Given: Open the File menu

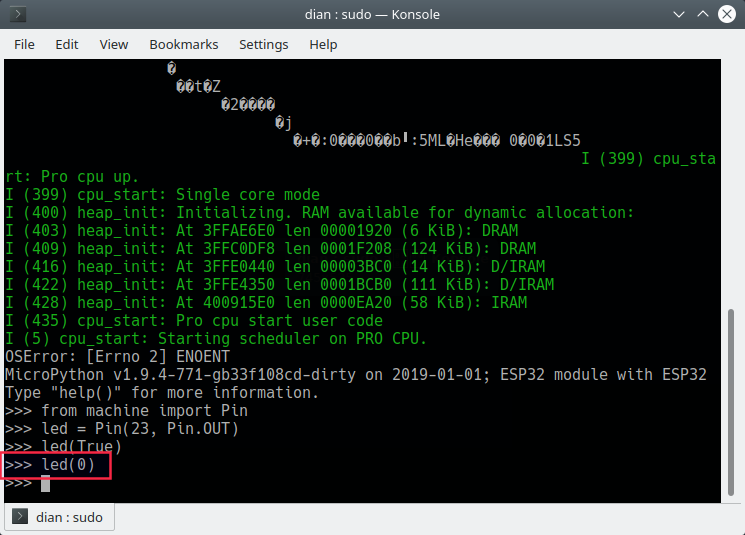Looking at the screenshot, I should (24, 44).
